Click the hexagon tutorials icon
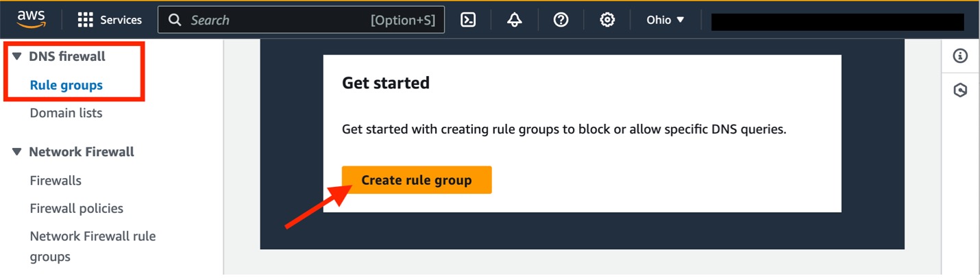 [x=961, y=90]
